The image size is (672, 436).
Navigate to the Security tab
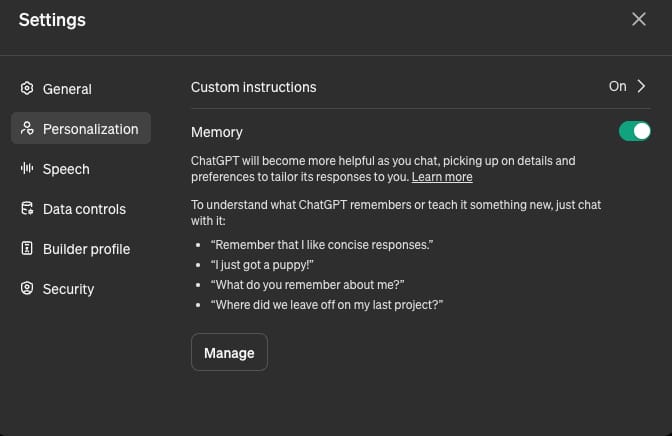pyautogui.click(x=68, y=289)
